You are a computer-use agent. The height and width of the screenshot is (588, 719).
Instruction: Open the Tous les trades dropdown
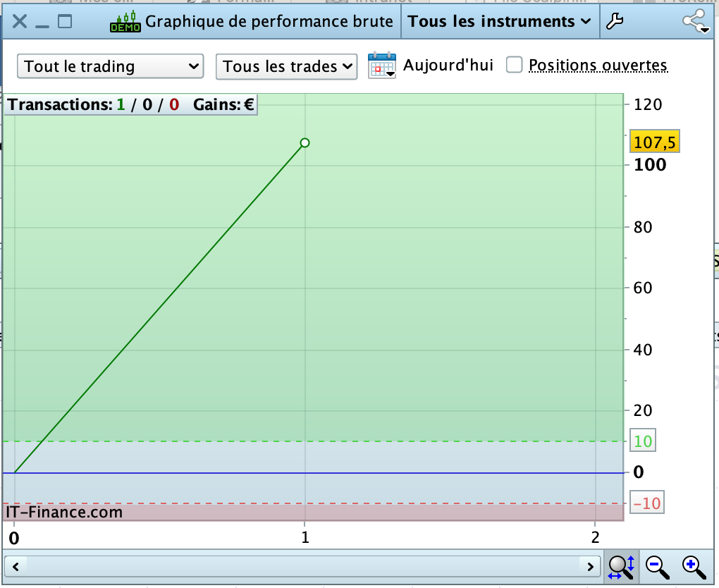click(287, 66)
